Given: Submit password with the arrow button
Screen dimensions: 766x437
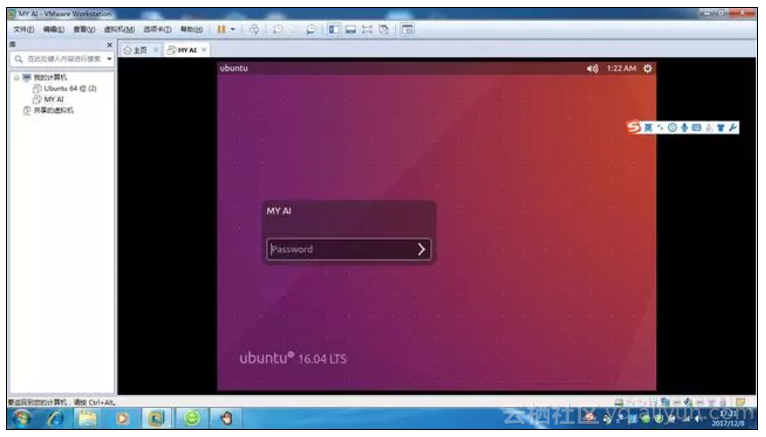Looking at the screenshot, I should click(422, 250).
